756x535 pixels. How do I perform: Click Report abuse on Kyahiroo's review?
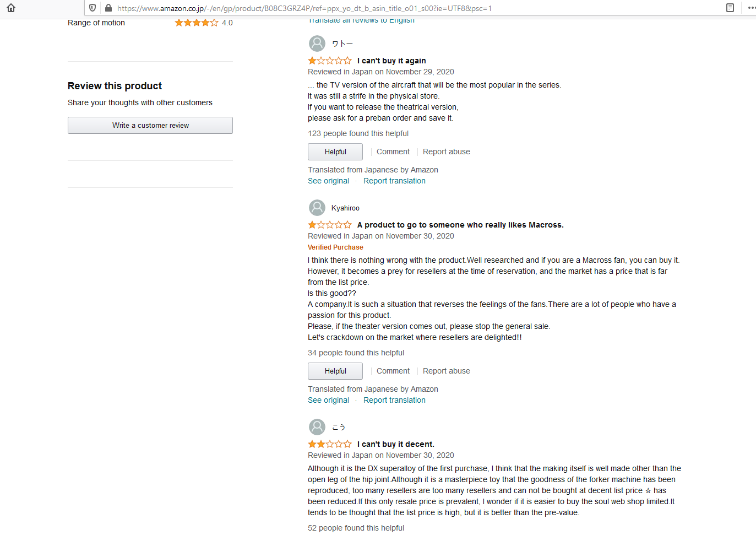pos(447,371)
